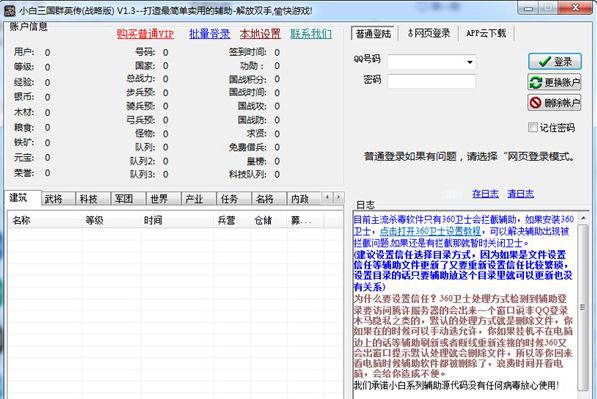This screenshot has height=399, width=597.
Task: Click the 更换账户 switch account button
Action: [x=555, y=82]
